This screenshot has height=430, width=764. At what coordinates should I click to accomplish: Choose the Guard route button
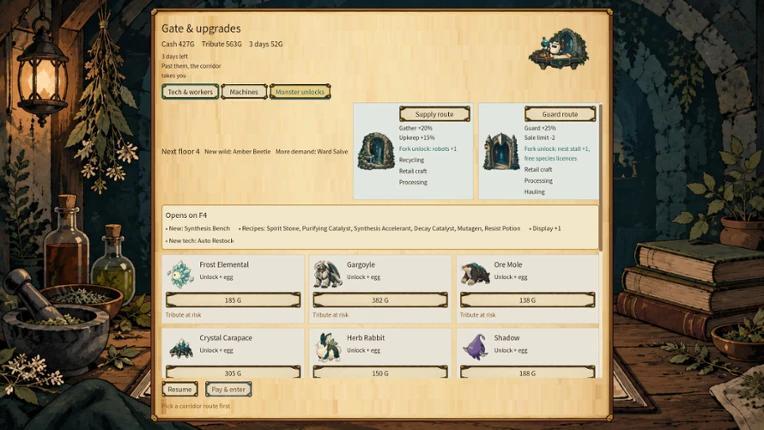click(560, 114)
